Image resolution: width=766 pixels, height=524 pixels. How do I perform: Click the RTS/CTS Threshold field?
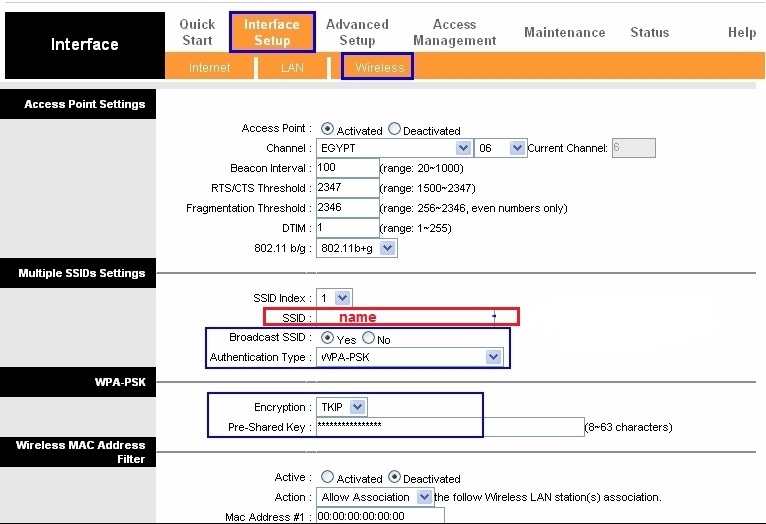tap(347, 188)
